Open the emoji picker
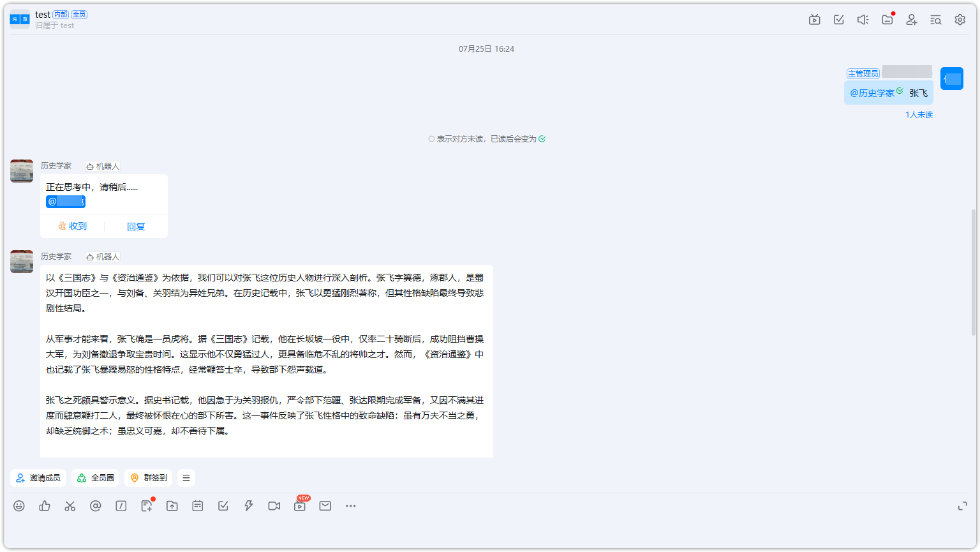The height and width of the screenshot is (552, 980). click(x=19, y=505)
